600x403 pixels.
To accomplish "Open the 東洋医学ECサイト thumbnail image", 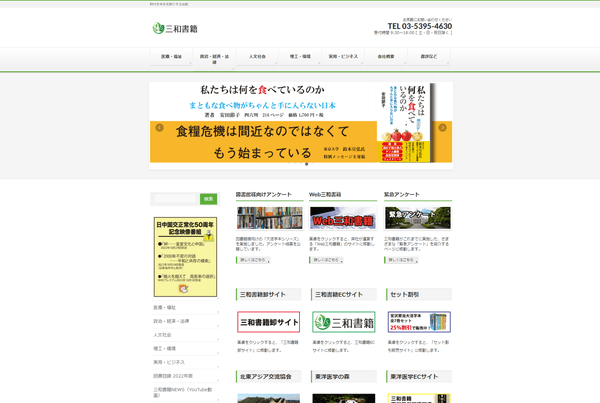I will (419, 398).
